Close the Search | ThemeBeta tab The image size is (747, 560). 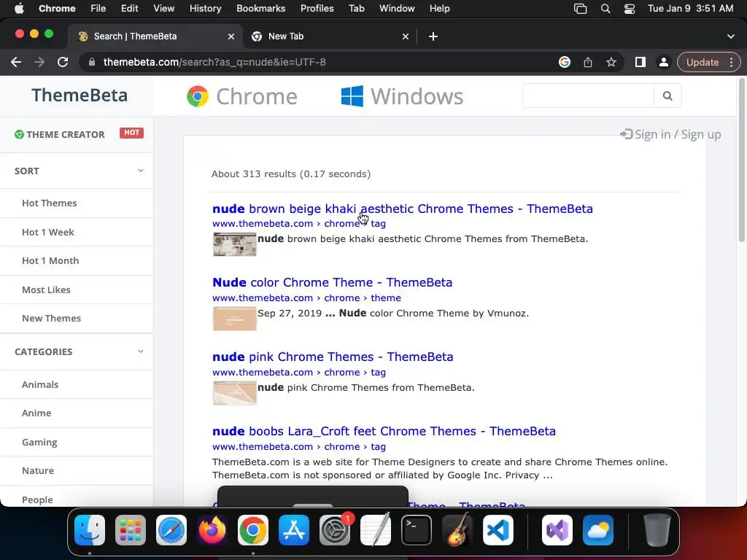point(231,36)
